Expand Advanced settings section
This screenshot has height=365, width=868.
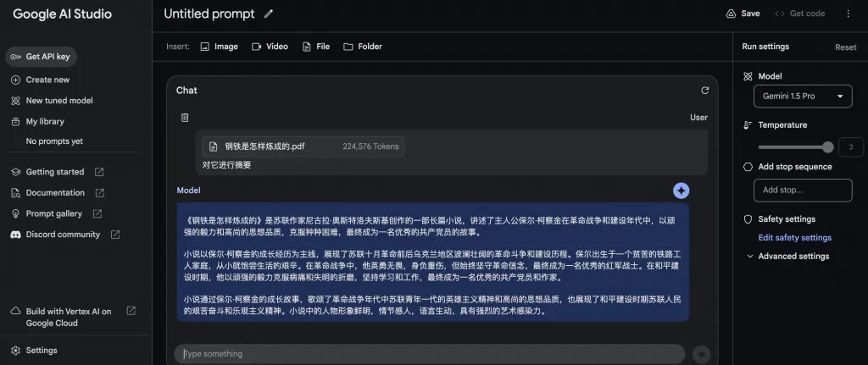point(787,257)
